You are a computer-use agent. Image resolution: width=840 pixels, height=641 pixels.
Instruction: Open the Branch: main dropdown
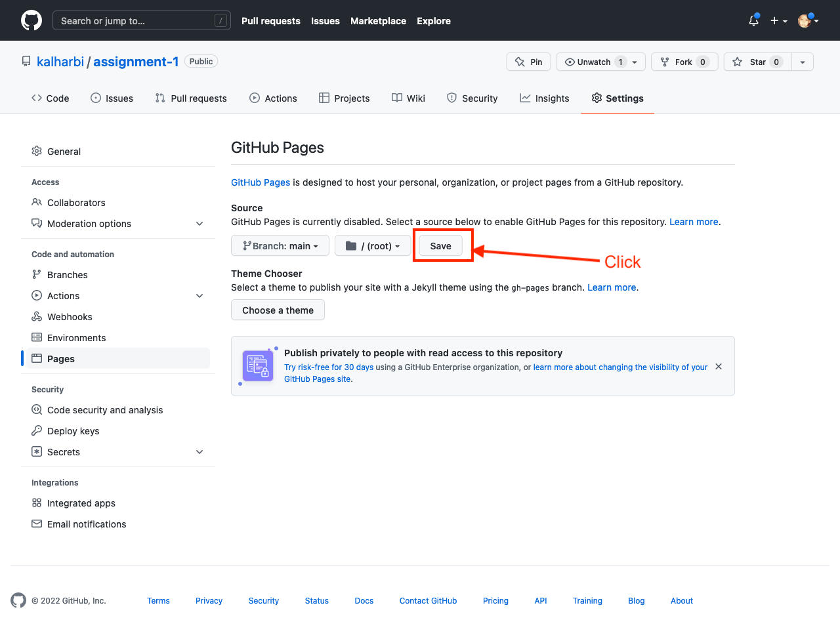pos(280,246)
